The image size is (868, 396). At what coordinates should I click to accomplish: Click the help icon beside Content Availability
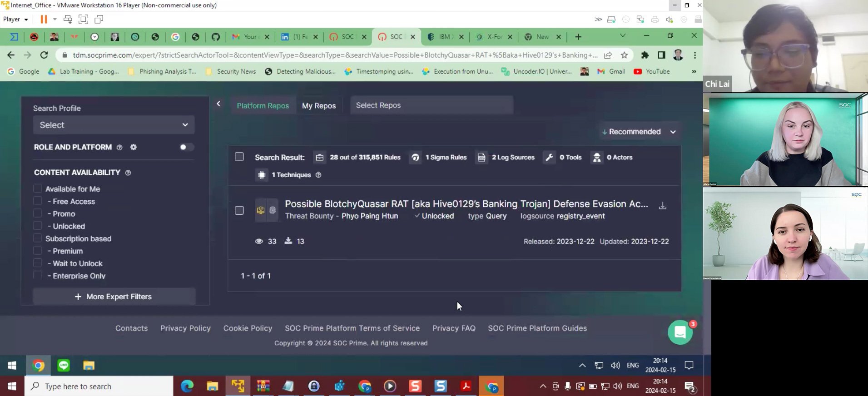point(128,173)
